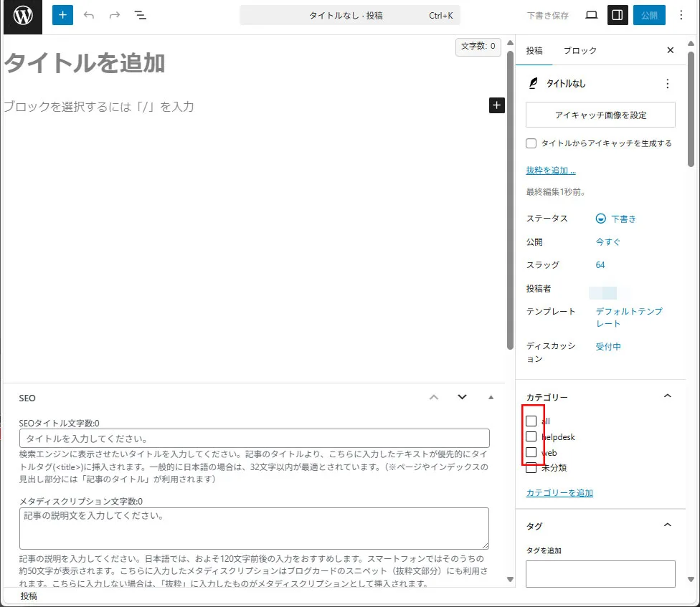Toggle the SEO panel triangle
The image size is (700, 607).
point(491,397)
